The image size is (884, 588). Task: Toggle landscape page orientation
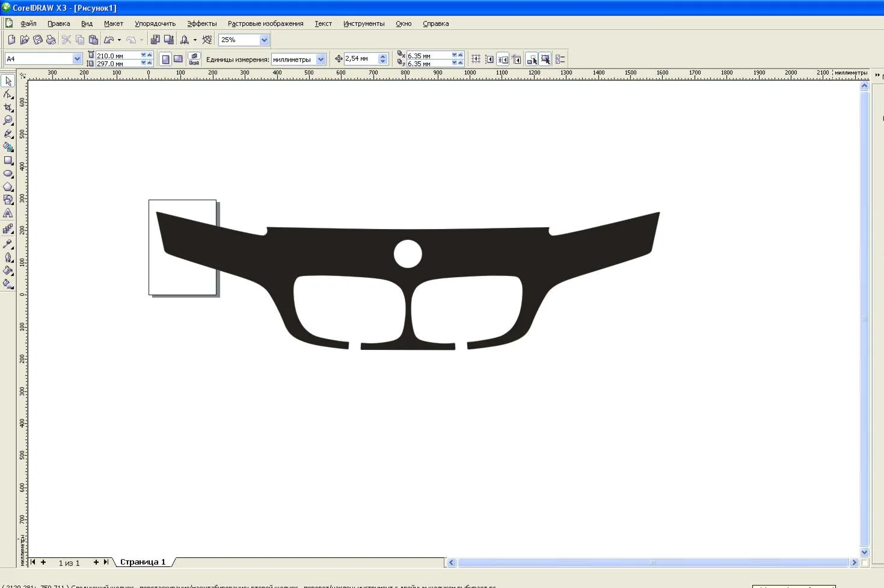pyautogui.click(x=178, y=59)
